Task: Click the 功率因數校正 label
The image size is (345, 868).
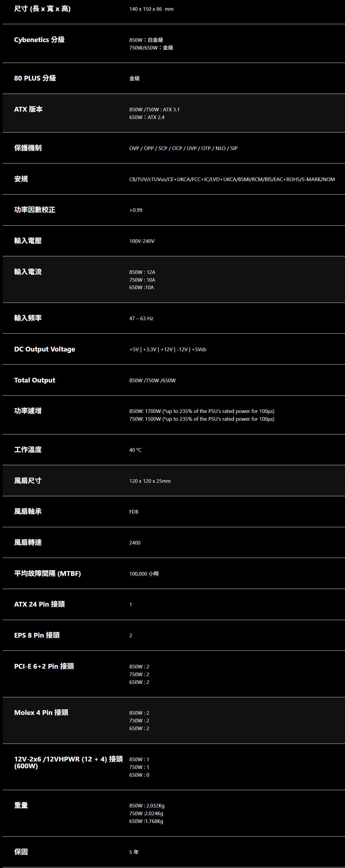Action: pos(34,210)
